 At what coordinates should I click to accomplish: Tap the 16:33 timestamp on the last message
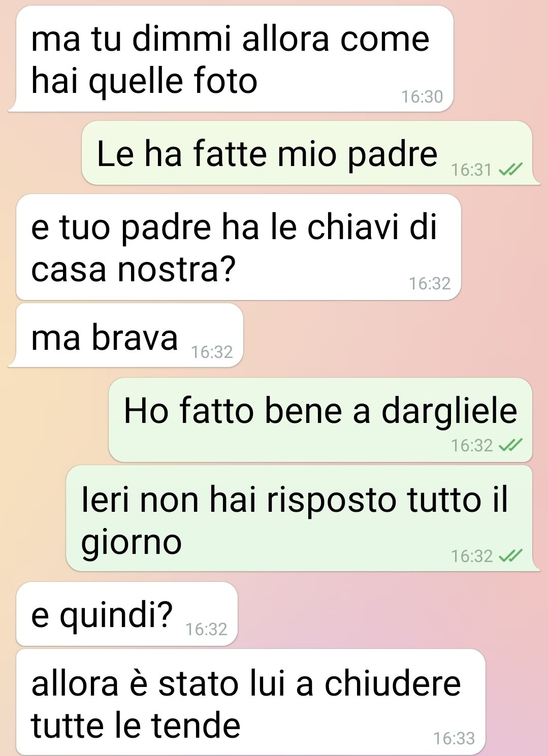(x=454, y=738)
